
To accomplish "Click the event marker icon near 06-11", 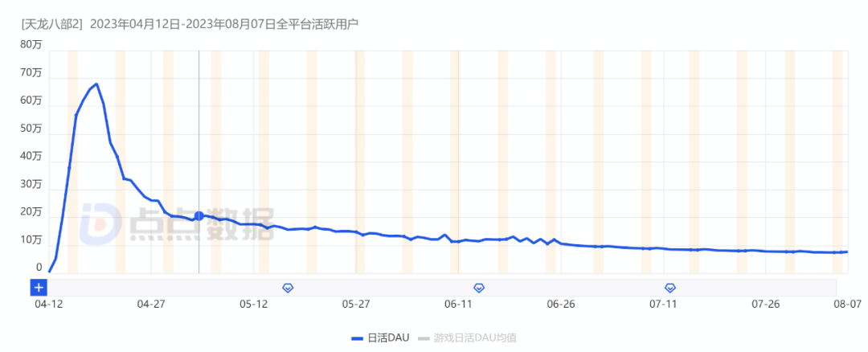I will tap(479, 287).
